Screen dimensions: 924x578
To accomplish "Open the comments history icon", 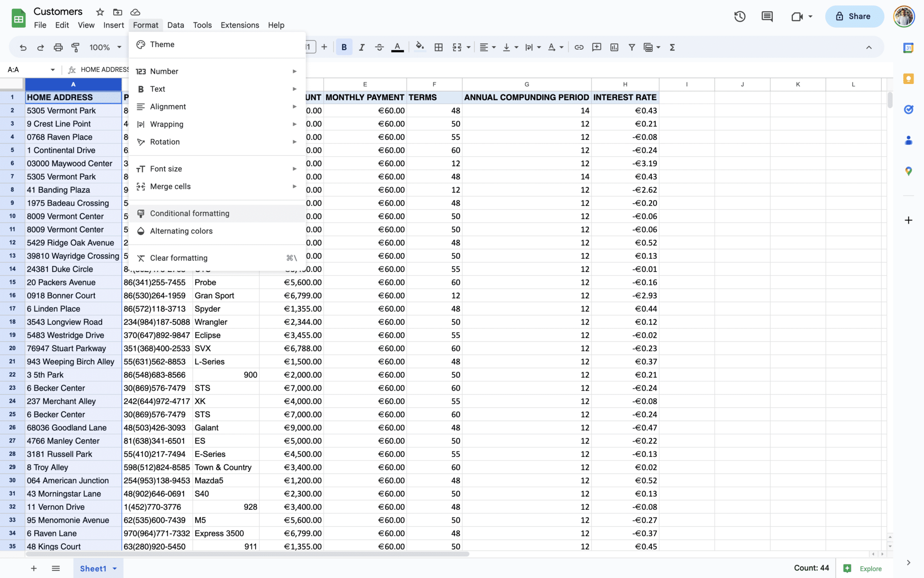I will (x=767, y=17).
